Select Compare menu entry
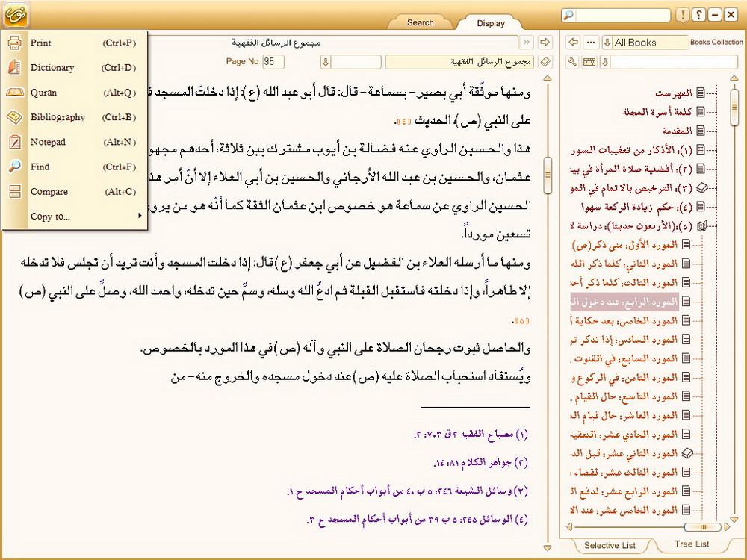The height and width of the screenshot is (560, 747). pyautogui.click(x=74, y=191)
